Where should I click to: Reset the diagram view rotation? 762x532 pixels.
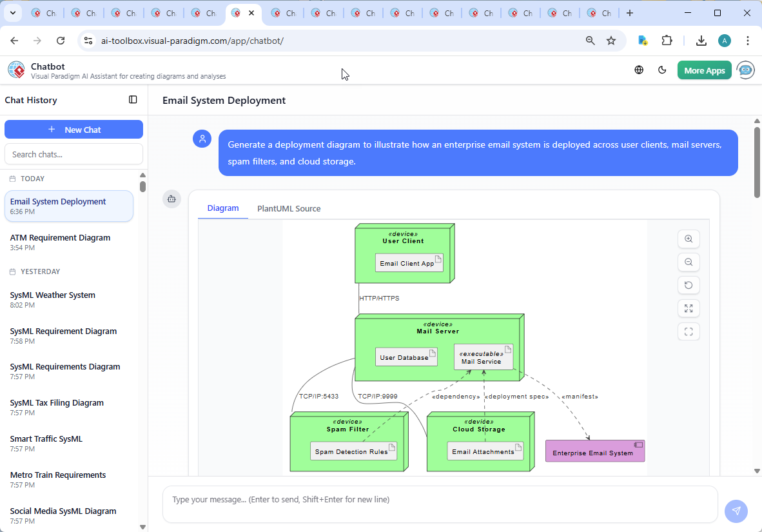(x=689, y=285)
